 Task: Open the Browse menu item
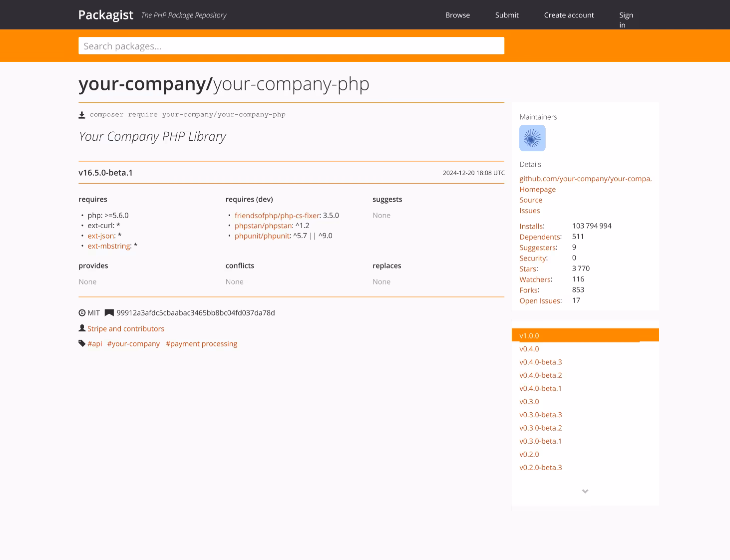[457, 15]
